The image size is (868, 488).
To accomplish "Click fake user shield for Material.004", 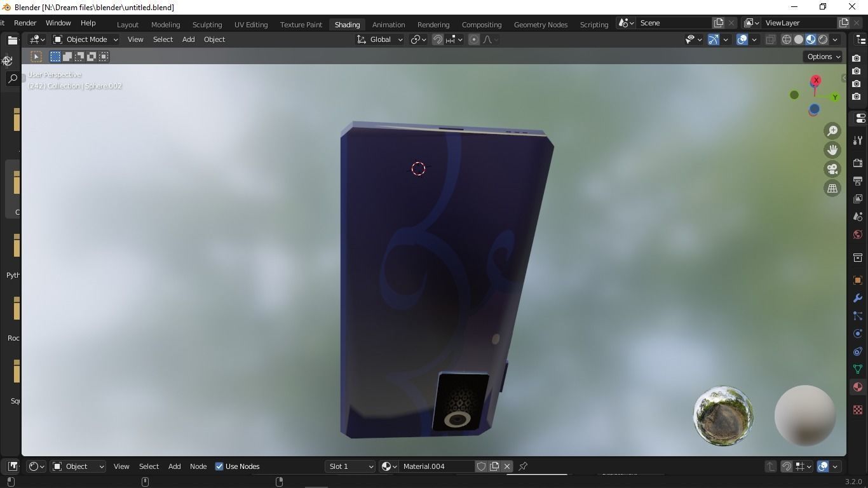I will [482, 466].
